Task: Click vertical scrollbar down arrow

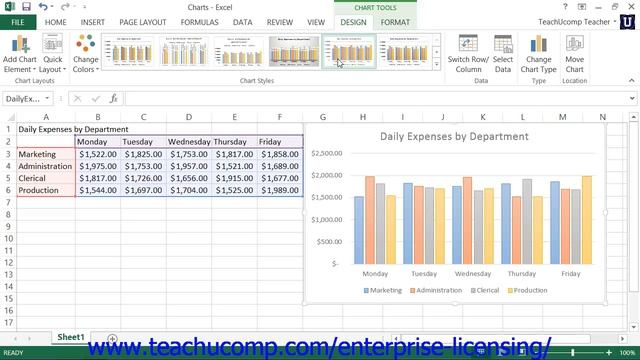Action: coord(633,327)
